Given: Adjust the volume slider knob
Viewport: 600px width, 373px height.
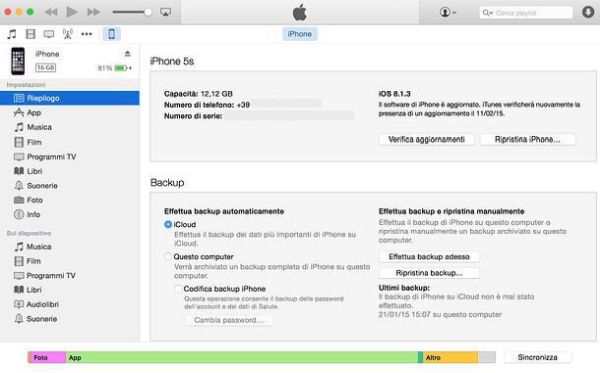Looking at the screenshot, I should [148, 12].
